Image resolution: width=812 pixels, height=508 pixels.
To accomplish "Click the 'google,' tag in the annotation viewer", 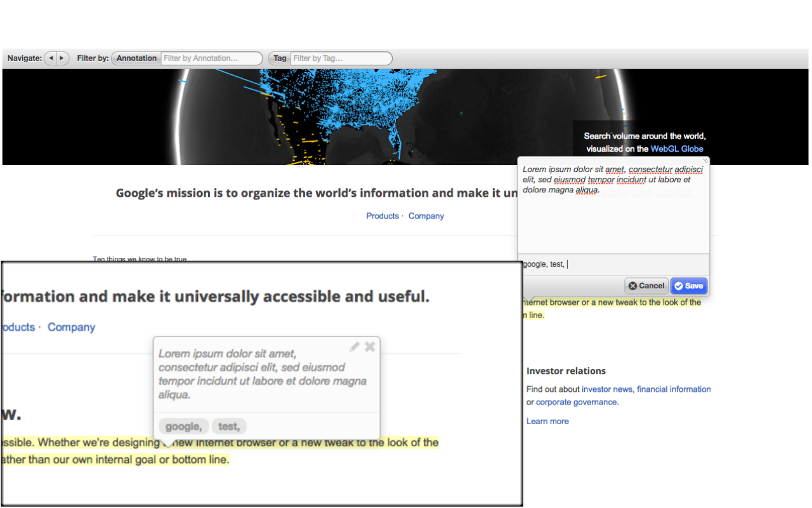I will point(183,427).
